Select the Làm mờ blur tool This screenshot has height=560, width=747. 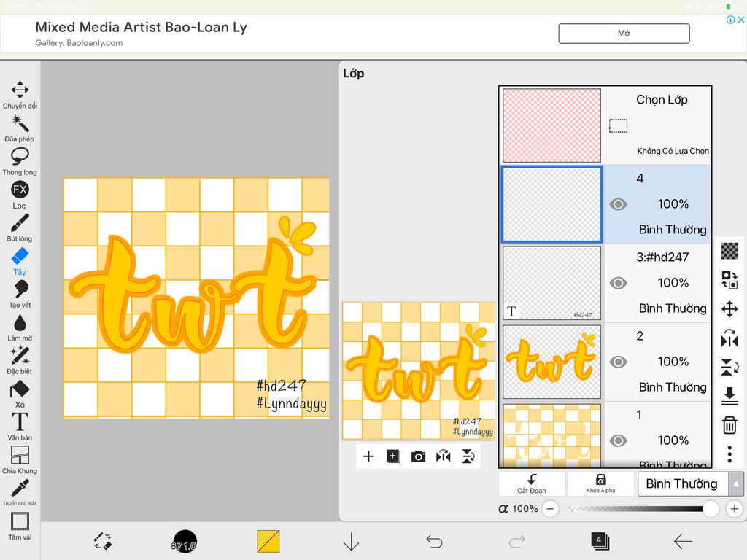coord(20,327)
